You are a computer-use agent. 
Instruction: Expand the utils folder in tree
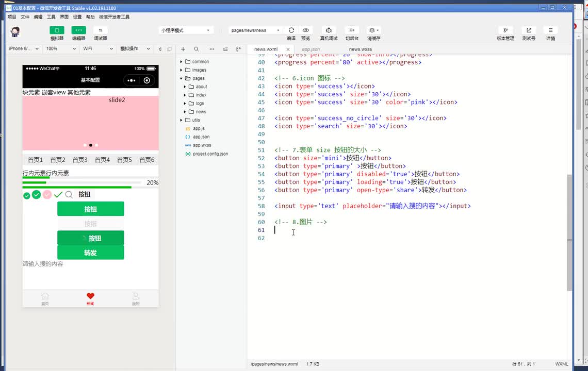196,120
